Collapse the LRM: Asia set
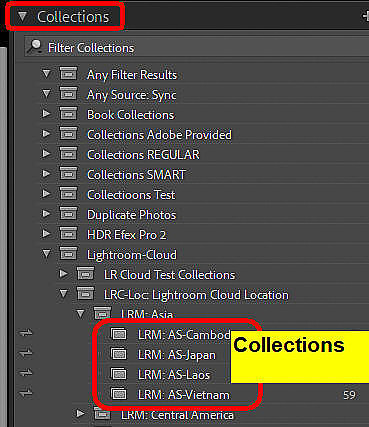Viewport: 369px width, 427px height. point(80,314)
